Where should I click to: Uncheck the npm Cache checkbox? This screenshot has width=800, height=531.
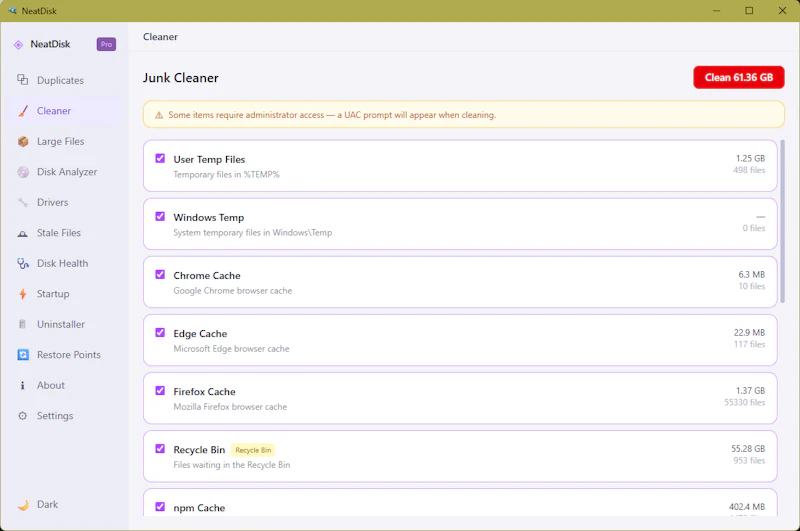[160, 507]
